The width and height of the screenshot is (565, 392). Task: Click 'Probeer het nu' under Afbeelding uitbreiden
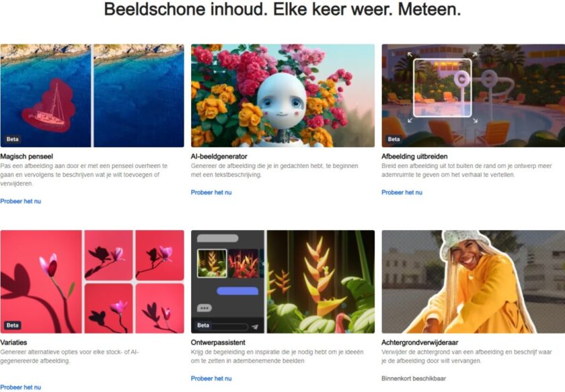point(402,192)
